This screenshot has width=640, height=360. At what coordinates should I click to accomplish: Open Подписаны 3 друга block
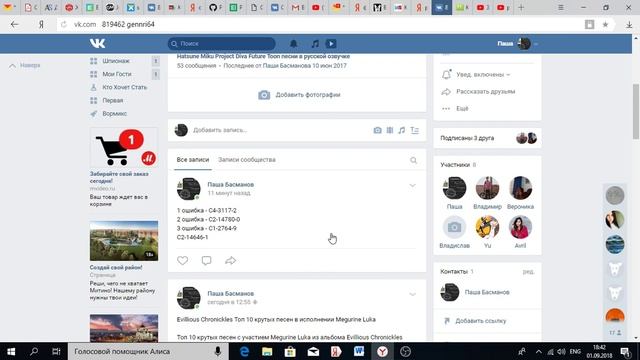click(487, 138)
